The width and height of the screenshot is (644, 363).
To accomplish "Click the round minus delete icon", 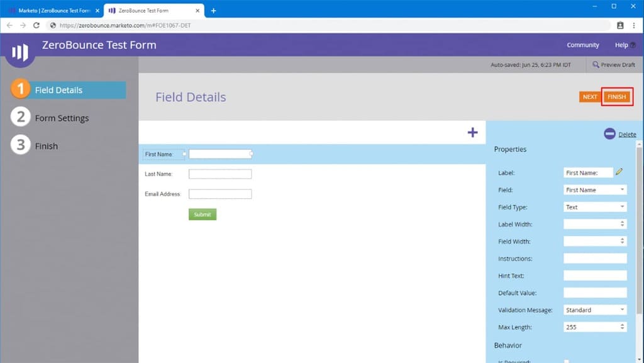I will (609, 133).
